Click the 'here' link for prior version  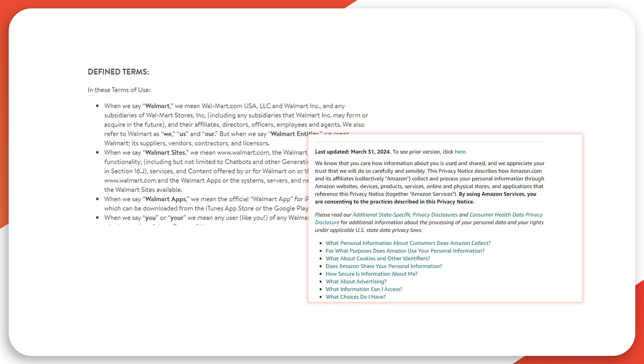(460, 152)
